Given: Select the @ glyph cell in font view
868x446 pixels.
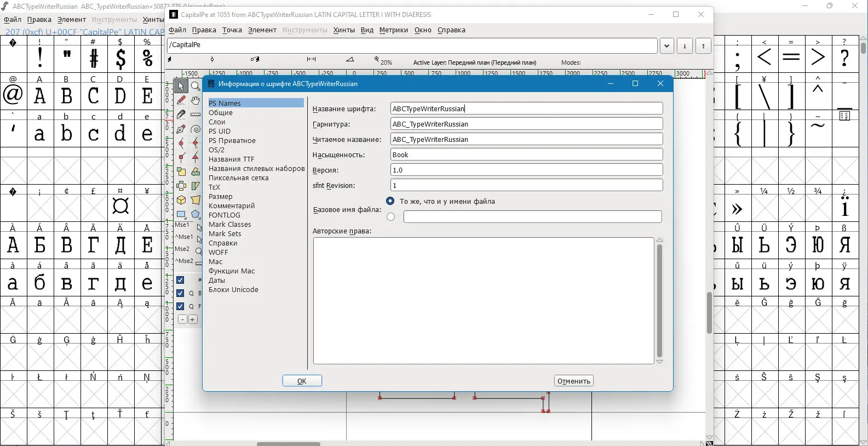Looking at the screenshot, I should (x=13, y=92).
